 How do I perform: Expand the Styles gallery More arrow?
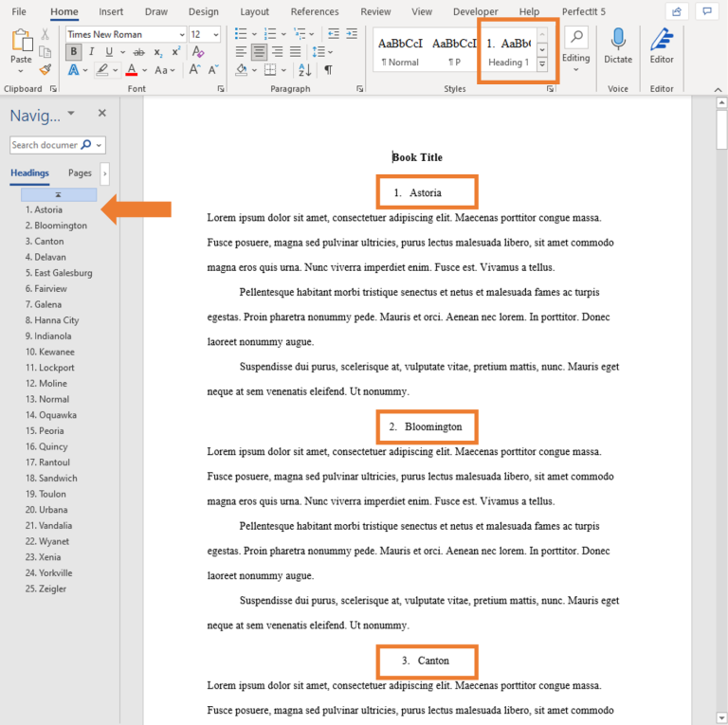[542, 64]
